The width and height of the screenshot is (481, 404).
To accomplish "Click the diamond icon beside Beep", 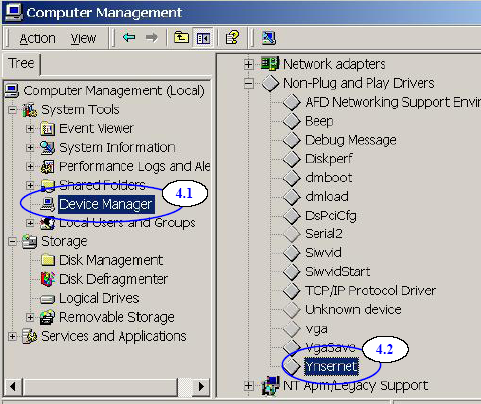I will click(x=292, y=121).
